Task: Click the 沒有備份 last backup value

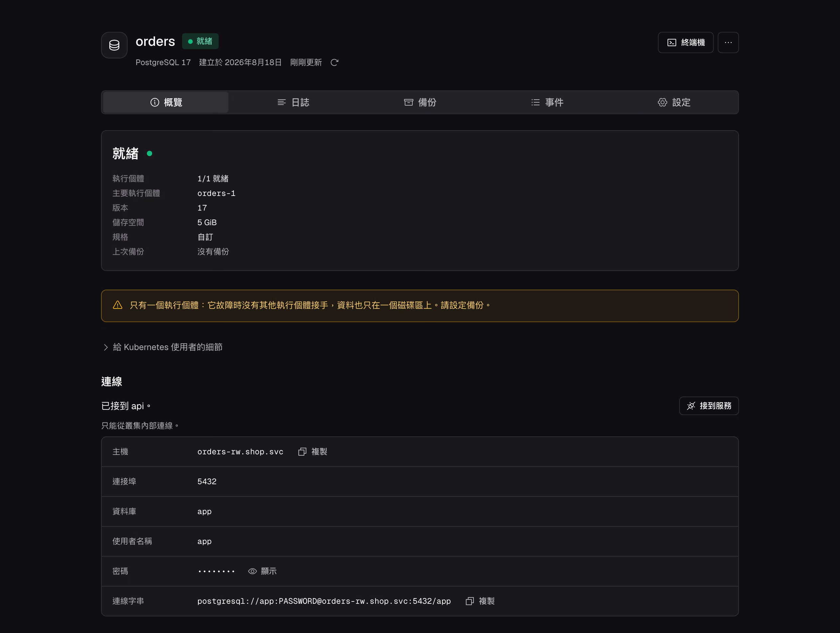Action: [x=213, y=252]
